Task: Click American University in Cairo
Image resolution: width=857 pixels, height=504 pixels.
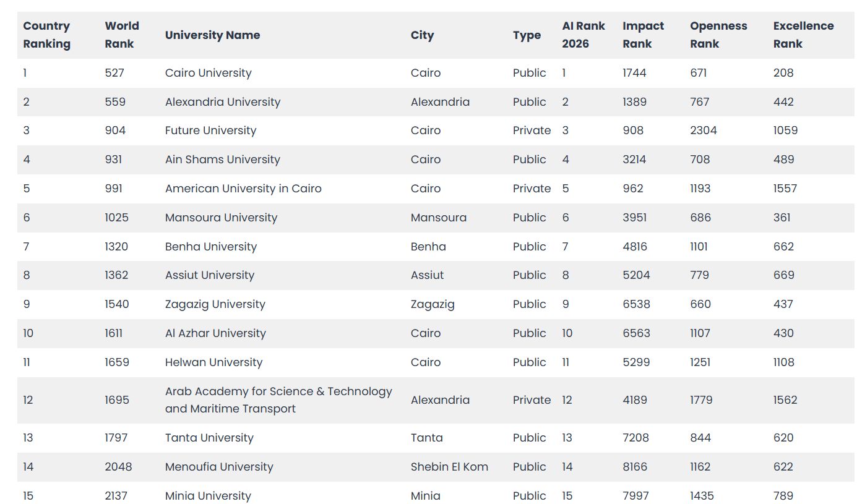Action: [243, 189]
